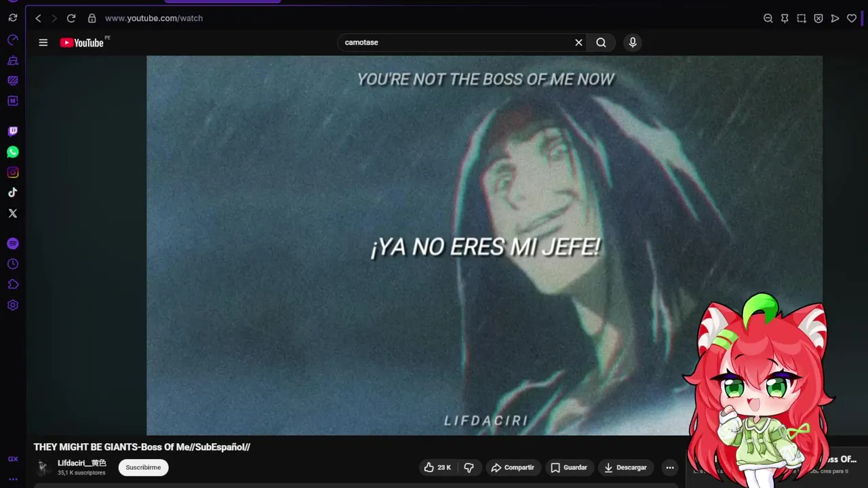Bookmark the page with the heart icon
The image size is (868, 488).
coord(852,18)
